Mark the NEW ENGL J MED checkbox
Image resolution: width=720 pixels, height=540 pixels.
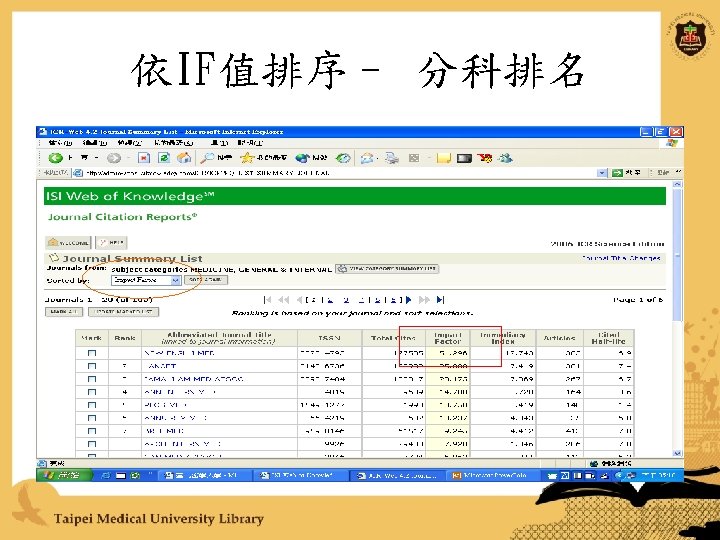point(92,353)
